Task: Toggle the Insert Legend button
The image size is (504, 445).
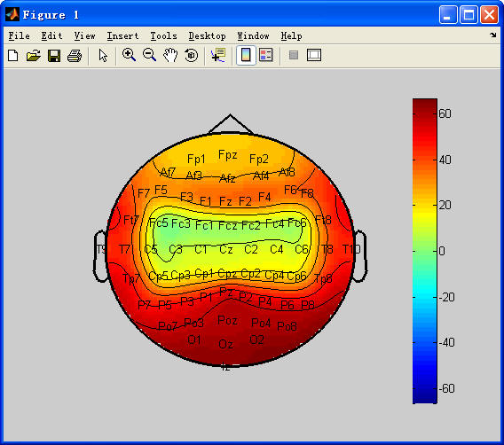Action: coord(266,55)
